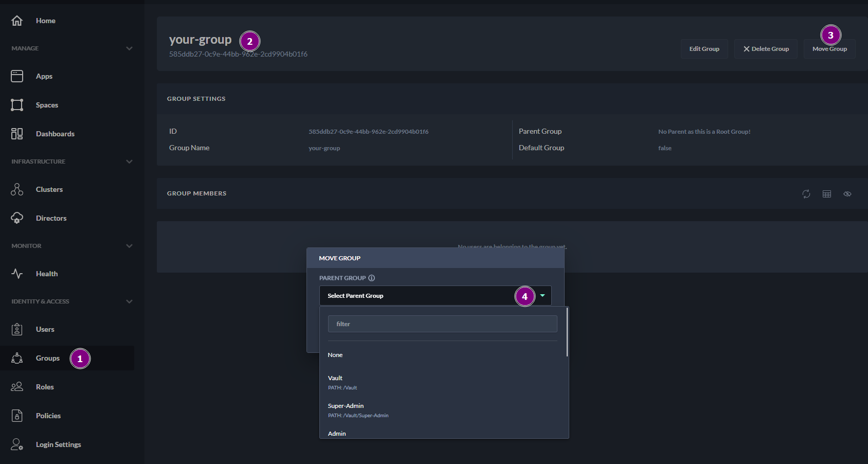The height and width of the screenshot is (464, 868).
Task: Pick None in the parent group list
Action: [335, 355]
